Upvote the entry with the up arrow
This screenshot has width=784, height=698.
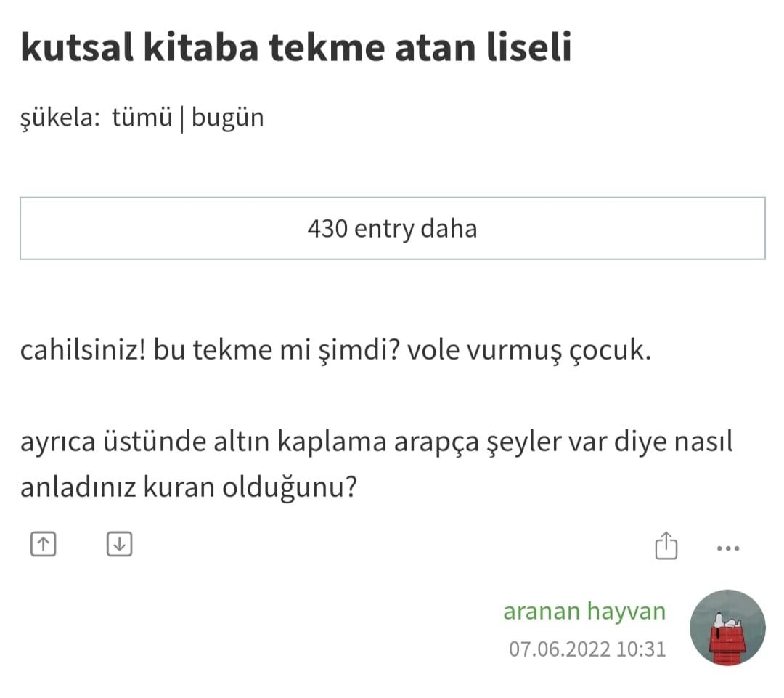point(44,543)
